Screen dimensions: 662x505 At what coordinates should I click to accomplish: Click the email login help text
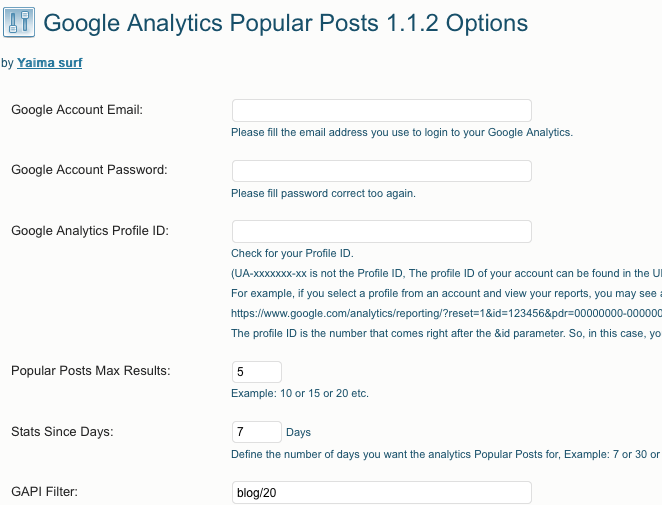(402, 133)
